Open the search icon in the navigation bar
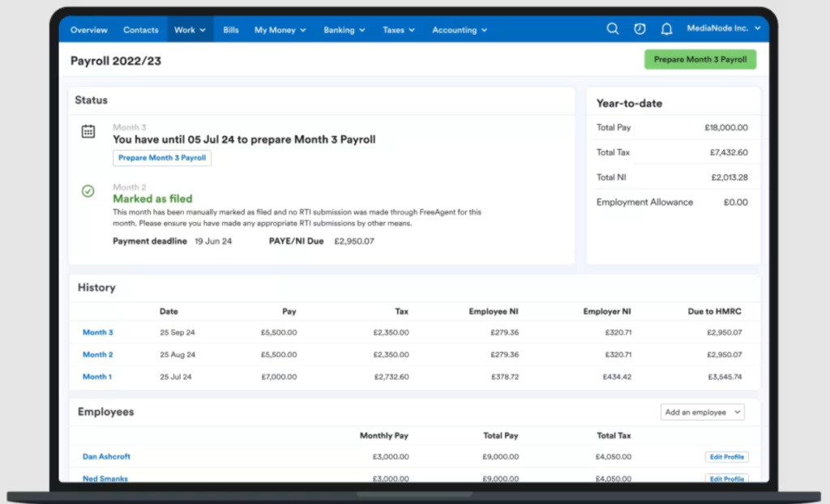Screen dimensions: 830x504 tap(613, 29)
